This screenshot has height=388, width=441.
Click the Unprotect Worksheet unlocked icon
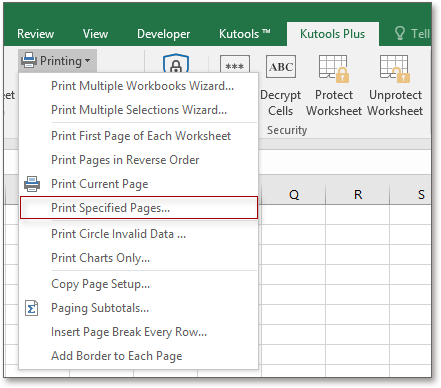click(x=395, y=69)
